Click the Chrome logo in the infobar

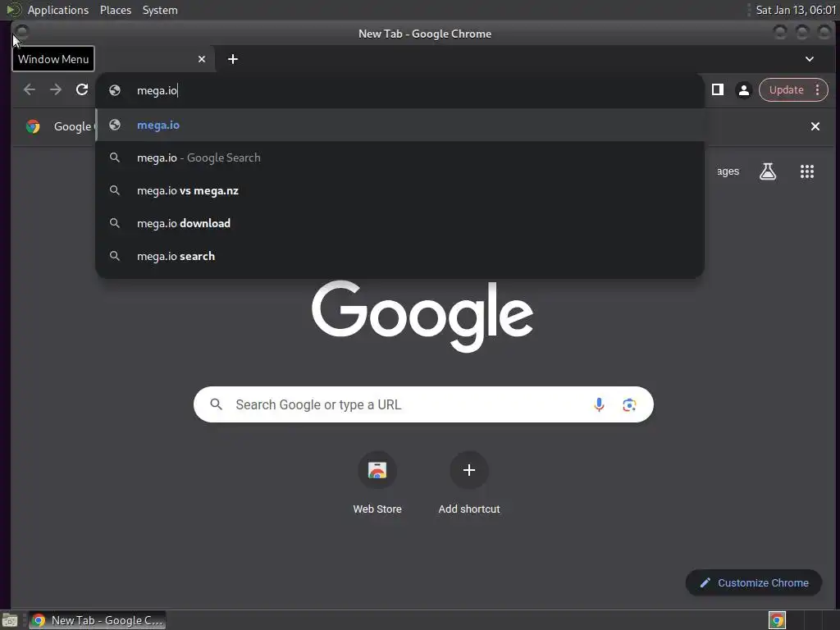[33, 126]
